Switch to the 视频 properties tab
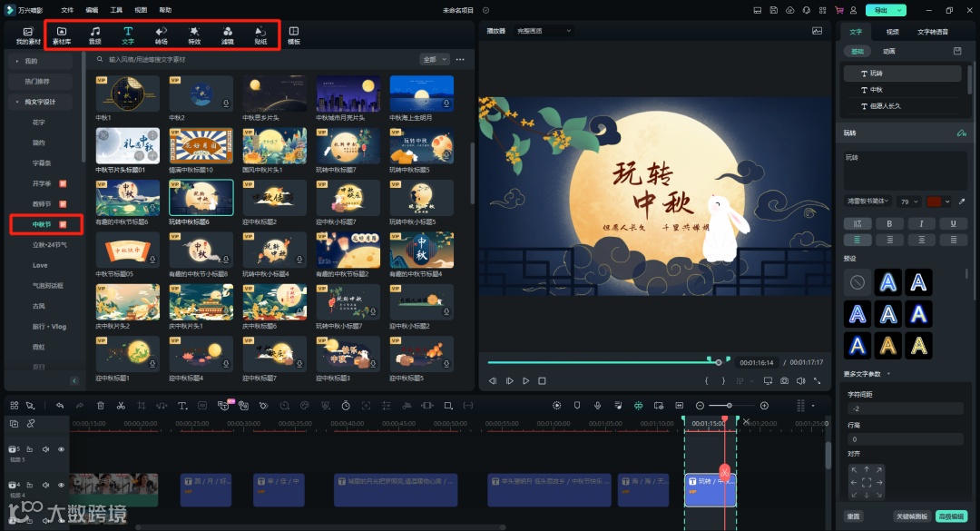 893,32
